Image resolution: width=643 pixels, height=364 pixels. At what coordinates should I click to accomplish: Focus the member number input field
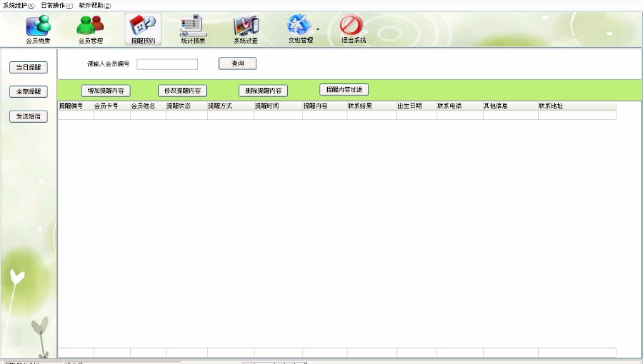tap(167, 64)
